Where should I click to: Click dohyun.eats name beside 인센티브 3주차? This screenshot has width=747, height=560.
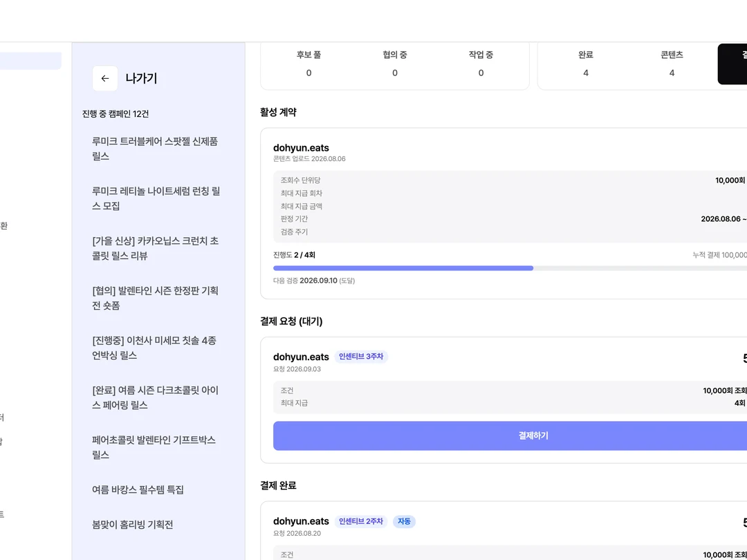(x=301, y=357)
